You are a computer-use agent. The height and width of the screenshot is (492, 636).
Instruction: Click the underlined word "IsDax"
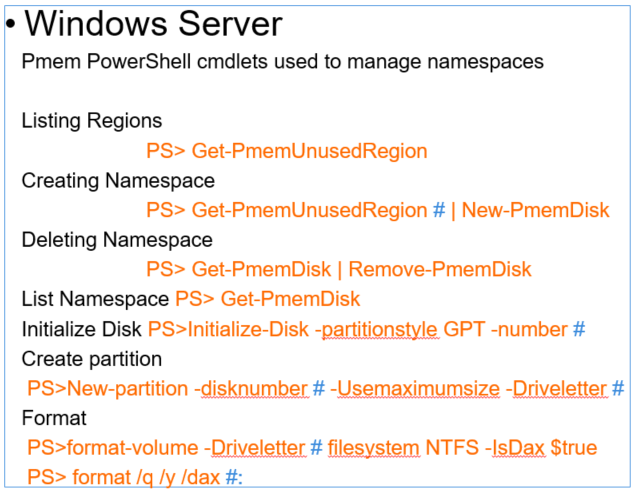(518, 448)
